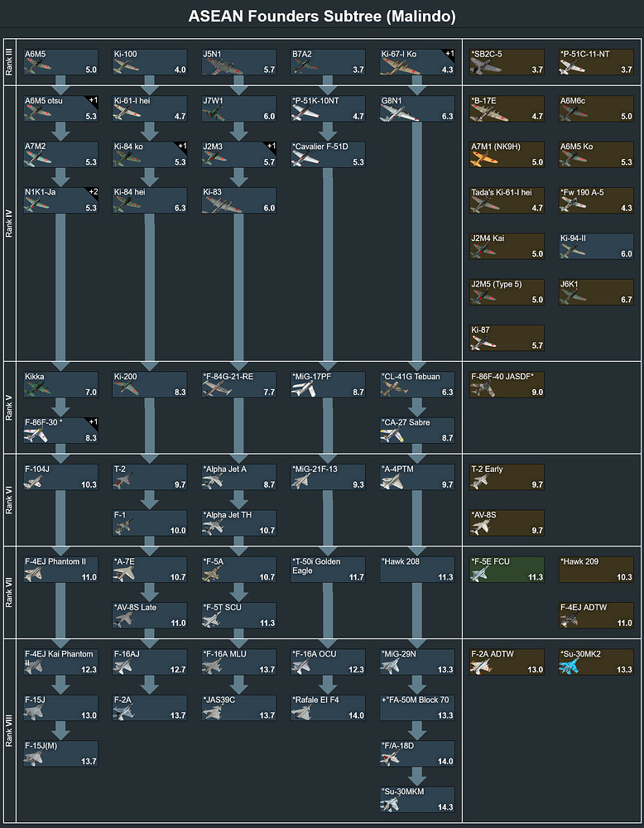Click the G8N1 bomber icon

[394, 113]
